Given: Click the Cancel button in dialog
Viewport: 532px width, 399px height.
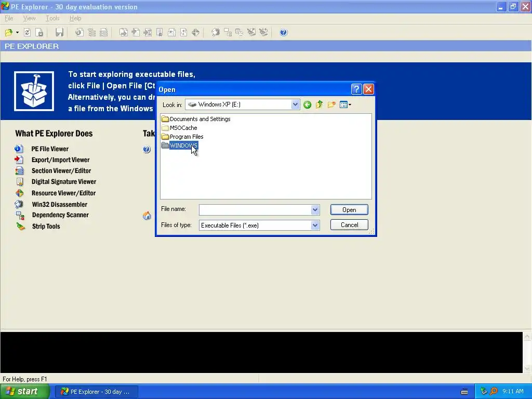Looking at the screenshot, I should pyautogui.click(x=349, y=225).
